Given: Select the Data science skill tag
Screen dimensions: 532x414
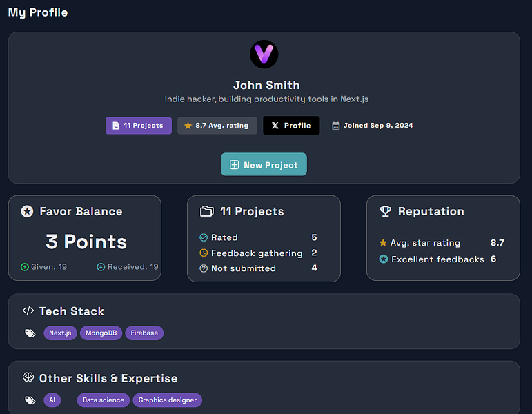Looking at the screenshot, I should tap(103, 400).
